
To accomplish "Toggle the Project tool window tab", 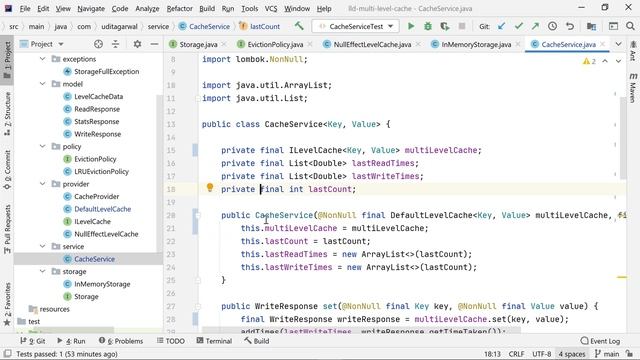I will (x=7, y=60).
